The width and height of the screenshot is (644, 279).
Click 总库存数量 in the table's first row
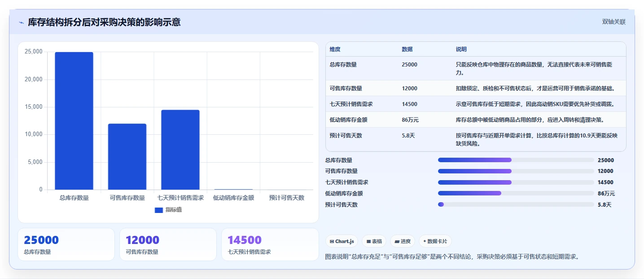tap(343, 65)
